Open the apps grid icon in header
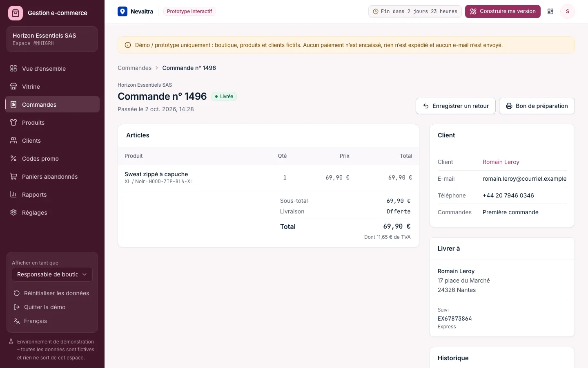The width and height of the screenshot is (588, 368). (550, 11)
